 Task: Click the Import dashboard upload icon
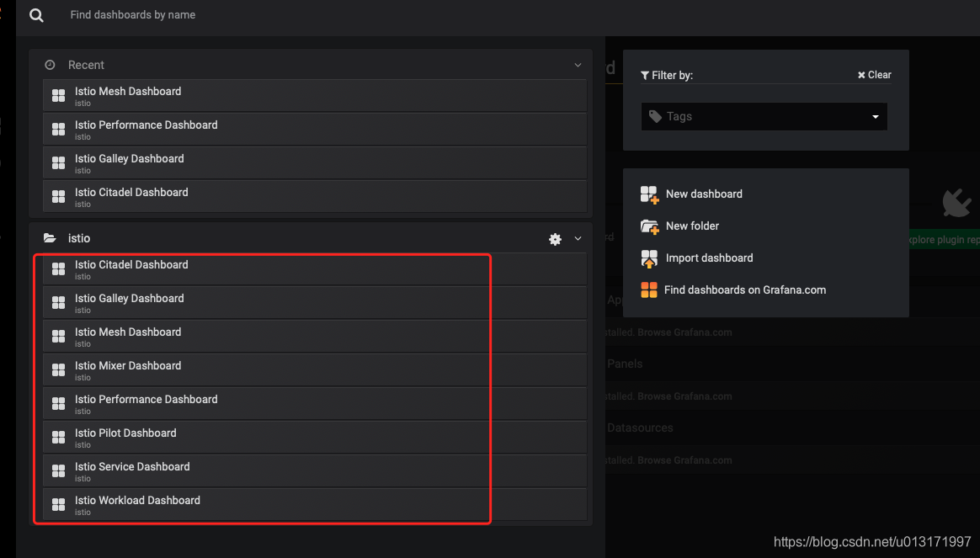click(649, 258)
